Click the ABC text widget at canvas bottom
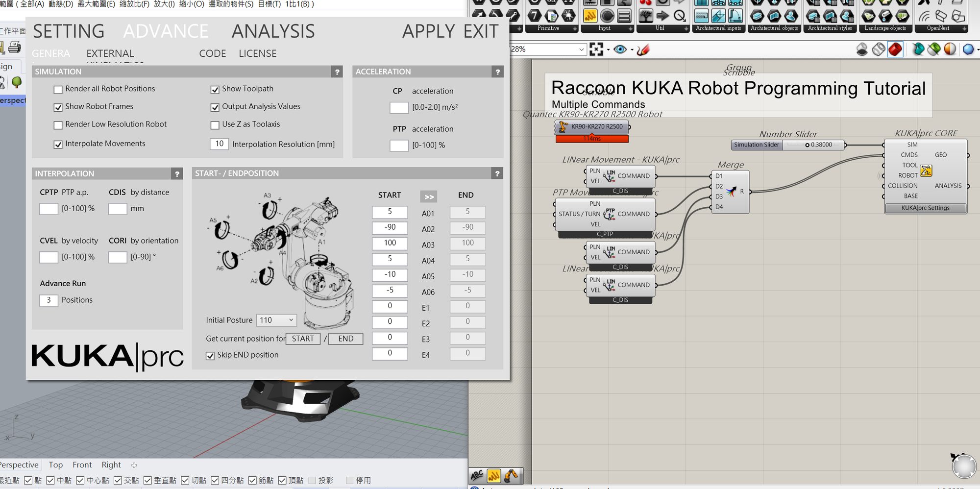The width and height of the screenshot is (980, 489). (x=477, y=475)
